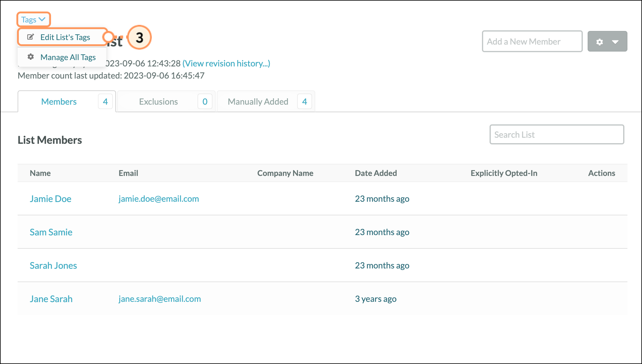Click the pencil edit icon beside Edit List's Tags
Screen dimensions: 642x364
tap(31, 37)
